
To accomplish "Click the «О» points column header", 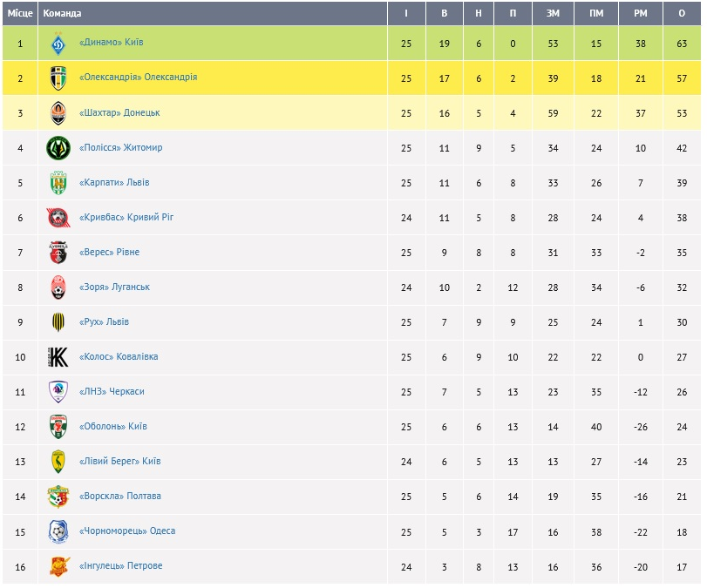I will pos(682,13).
